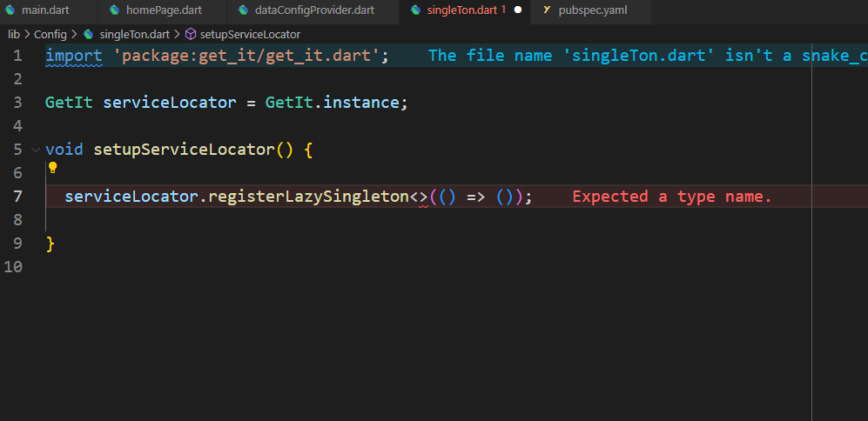Click the YAML icon on pubspec.yaml tab

(548, 10)
